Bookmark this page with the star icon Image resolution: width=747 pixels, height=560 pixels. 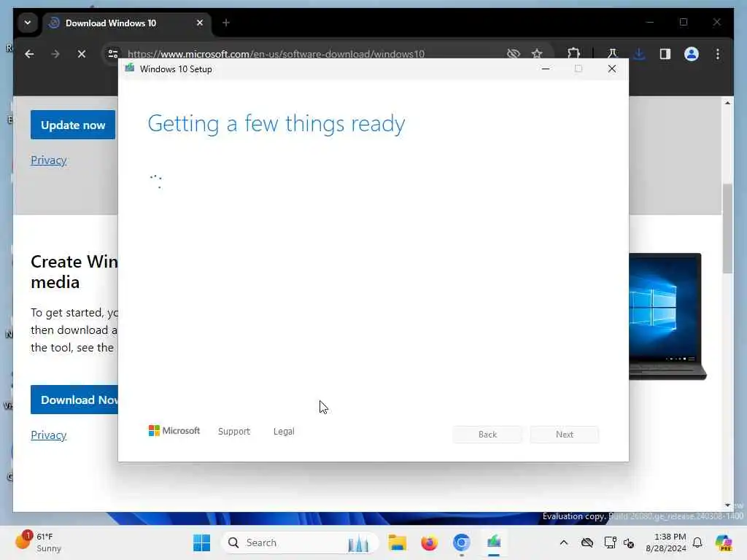click(537, 53)
